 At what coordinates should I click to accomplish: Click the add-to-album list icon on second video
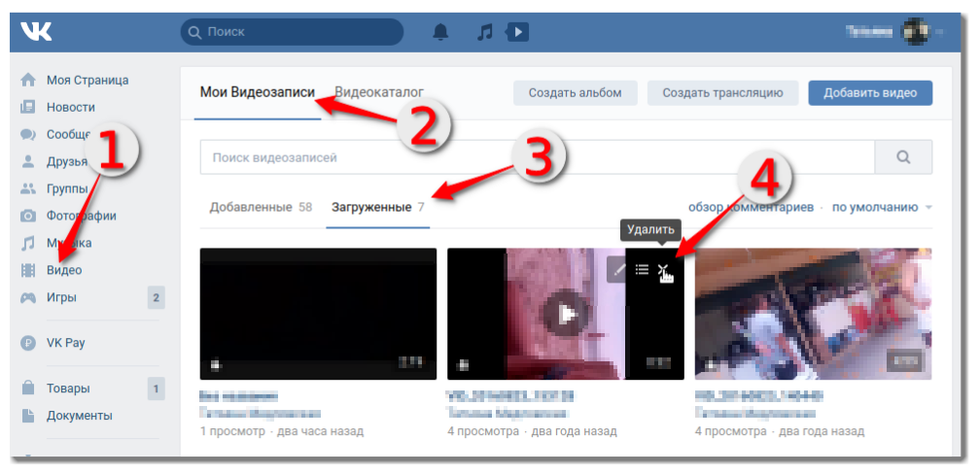642,270
